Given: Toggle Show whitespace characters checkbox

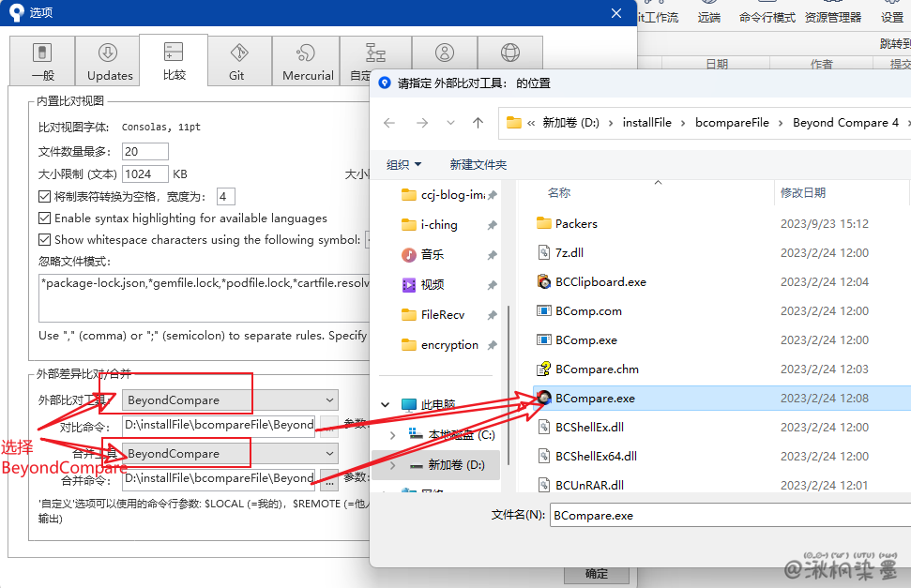Looking at the screenshot, I should click(x=45, y=239).
